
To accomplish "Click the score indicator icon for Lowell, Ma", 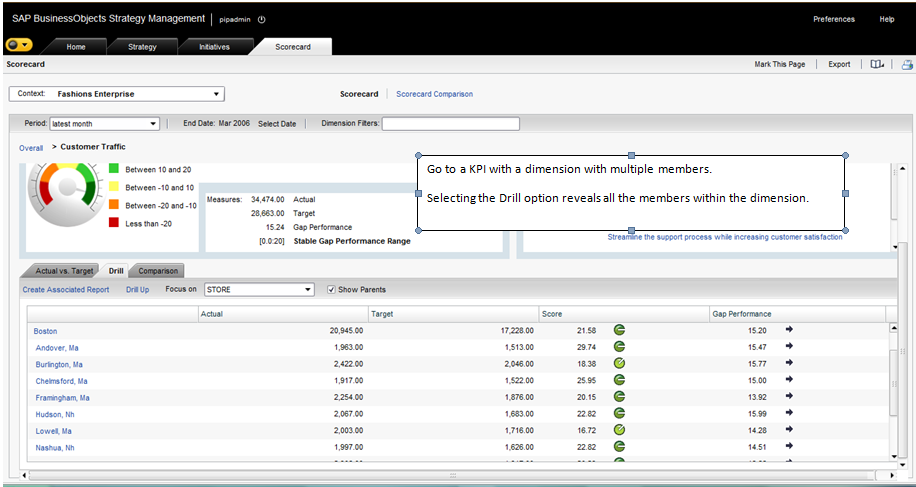I will coord(620,430).
